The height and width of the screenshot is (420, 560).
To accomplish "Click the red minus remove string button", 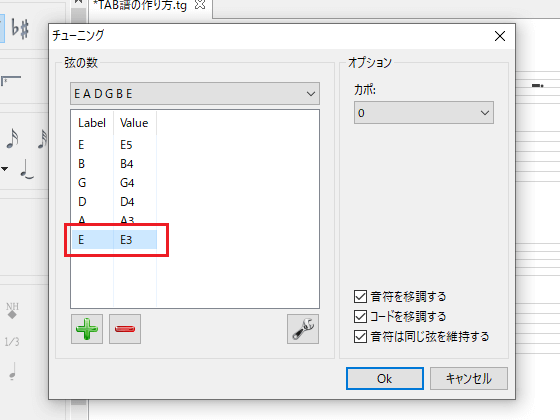I will tap(125, 329).
